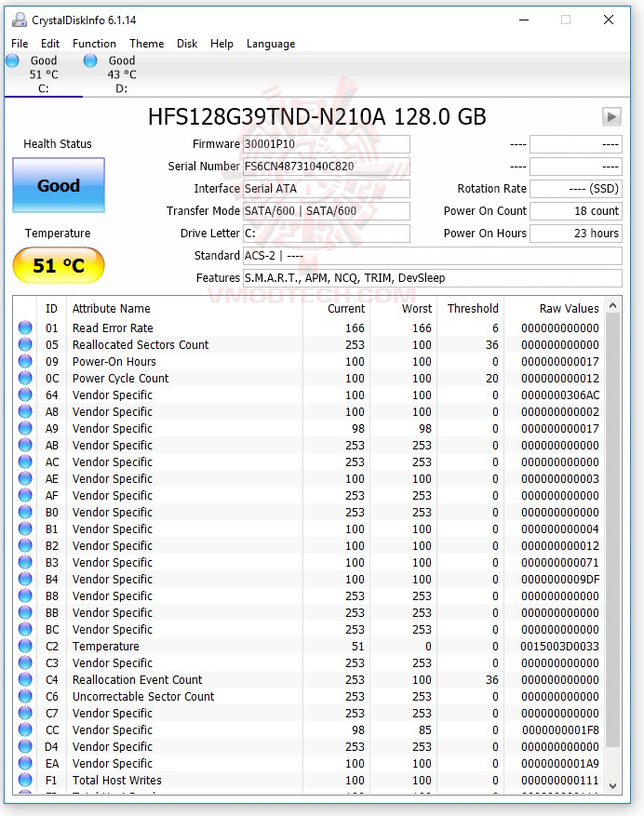Click status orb of Power-On Hours row

[x=25, y=361]
